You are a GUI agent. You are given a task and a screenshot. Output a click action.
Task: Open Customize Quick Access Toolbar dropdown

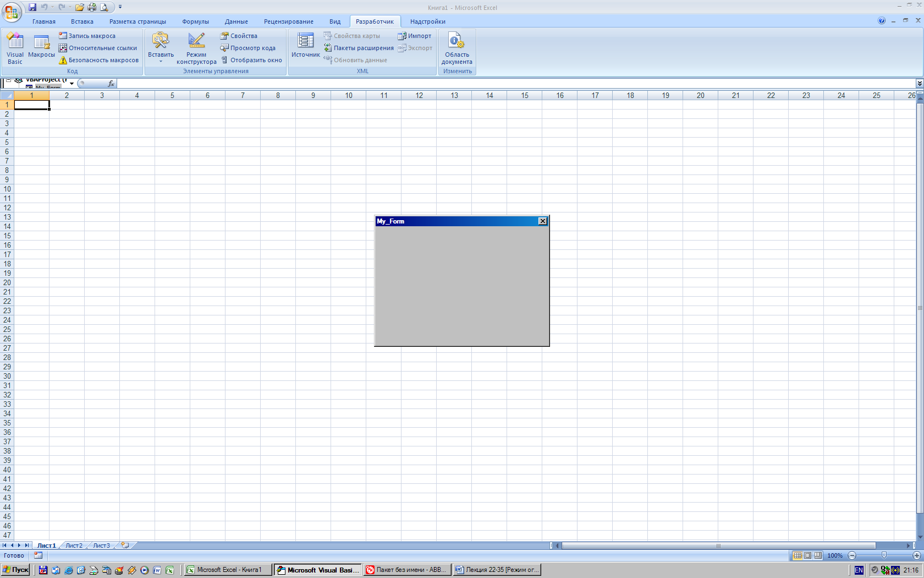(120, 7)
